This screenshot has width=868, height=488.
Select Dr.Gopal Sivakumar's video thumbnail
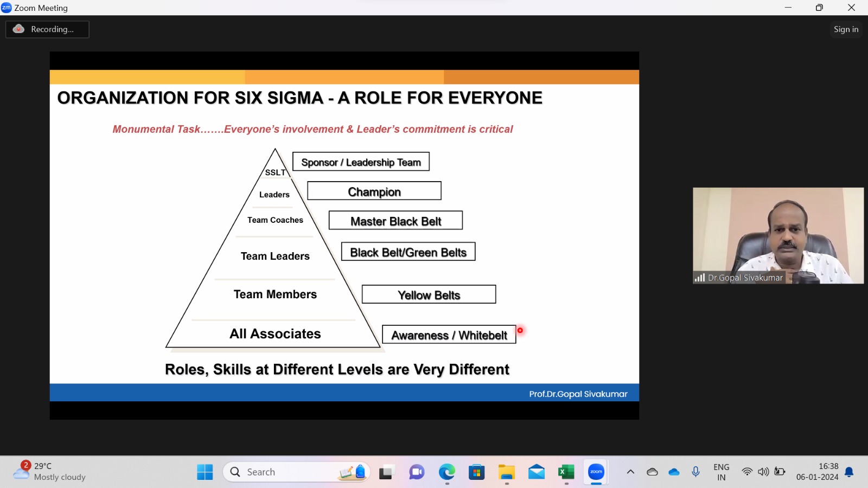click(778, 235)
